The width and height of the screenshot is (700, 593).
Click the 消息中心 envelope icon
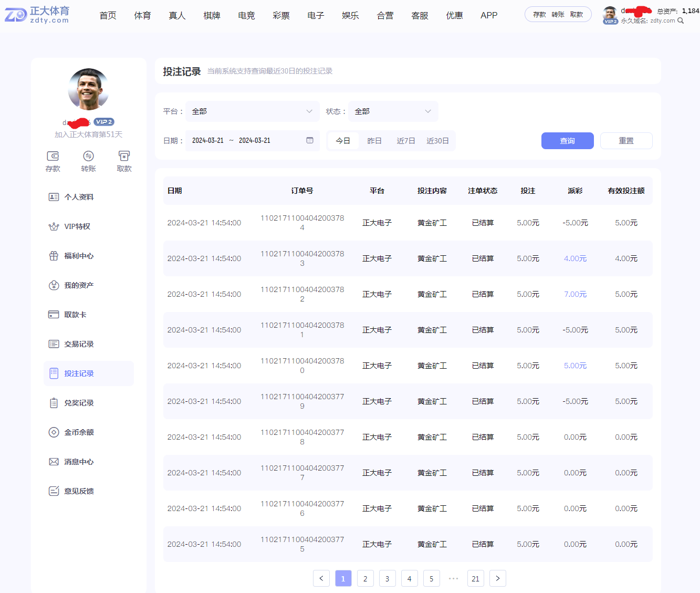click(x=54, y=462)
